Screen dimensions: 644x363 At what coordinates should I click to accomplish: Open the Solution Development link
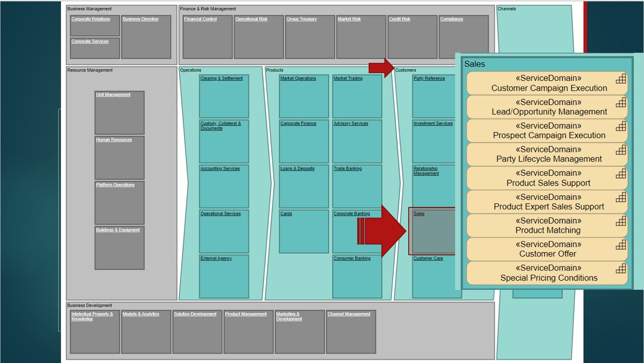pyautogui.click(x=195, y=314)
